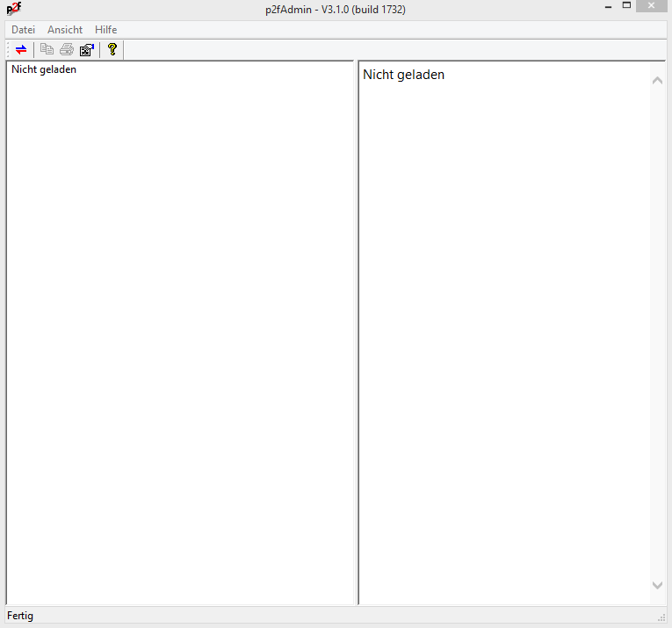Maximize the p2fAdmin window

click(627, 6)
